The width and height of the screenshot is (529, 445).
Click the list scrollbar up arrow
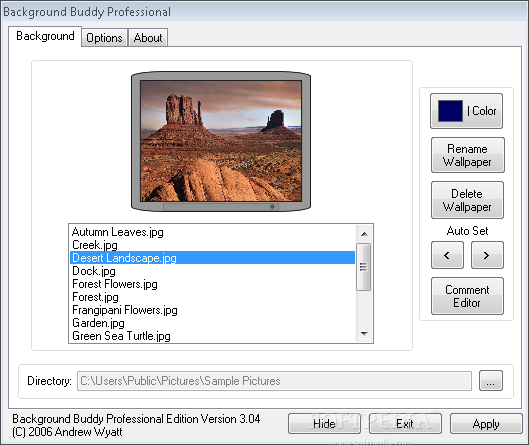(364, 234)
